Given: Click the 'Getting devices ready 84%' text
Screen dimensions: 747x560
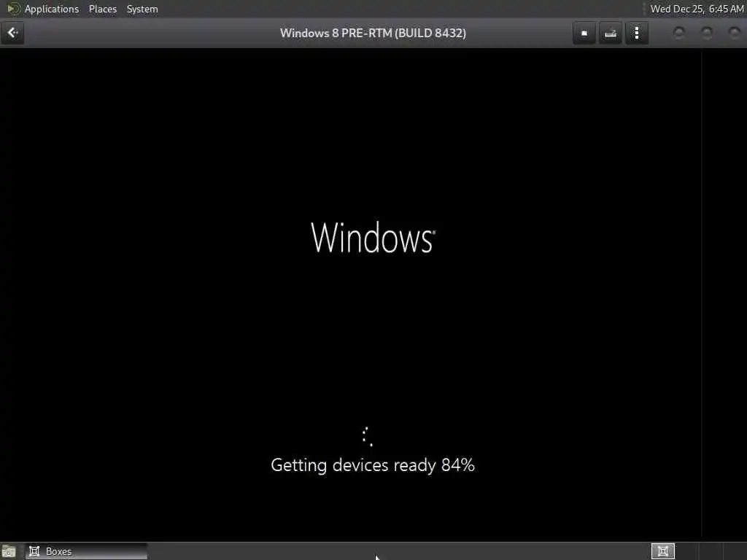Looking at the screenshot, I should [x=373, y=465].
